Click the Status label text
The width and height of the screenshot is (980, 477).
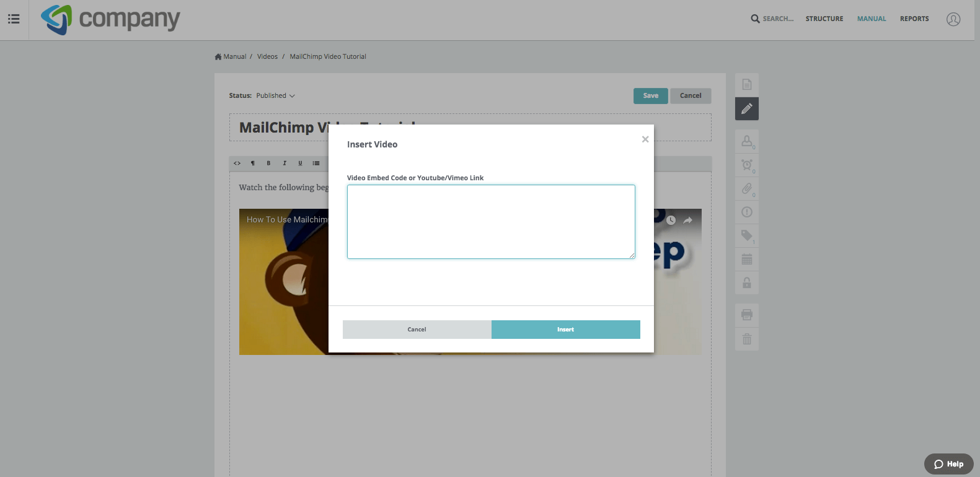pos(241,96)
